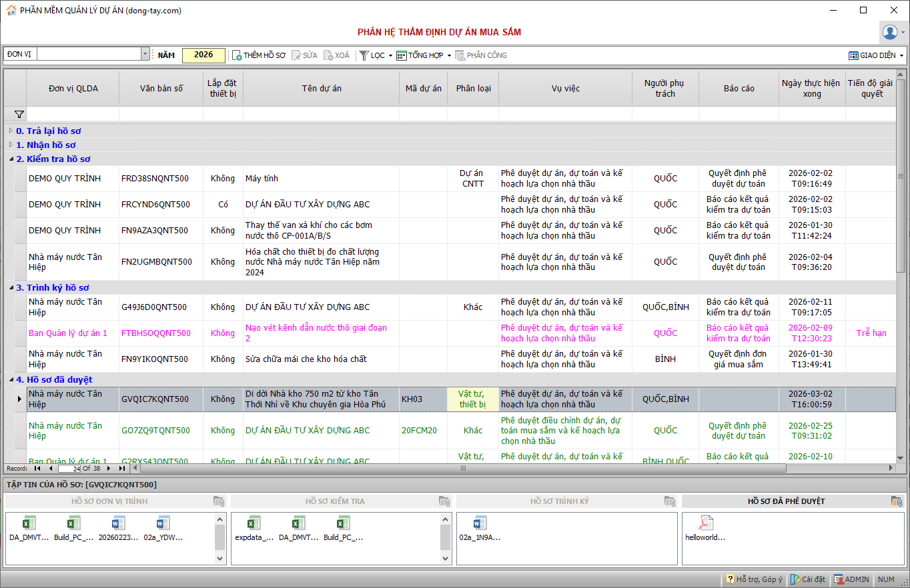The image size is (910, 588).
Task: Open Cài đặt settings in status bar
Action: 808,579
